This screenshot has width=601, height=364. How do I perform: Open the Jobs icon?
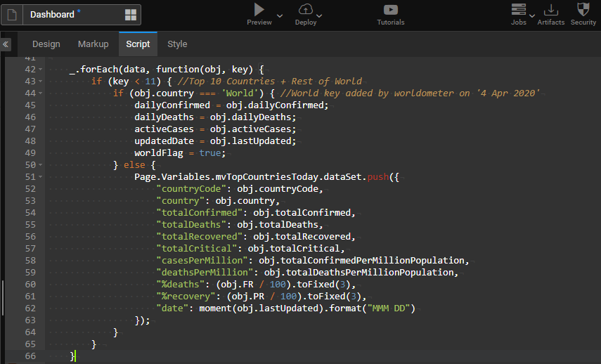coord(519,10)
